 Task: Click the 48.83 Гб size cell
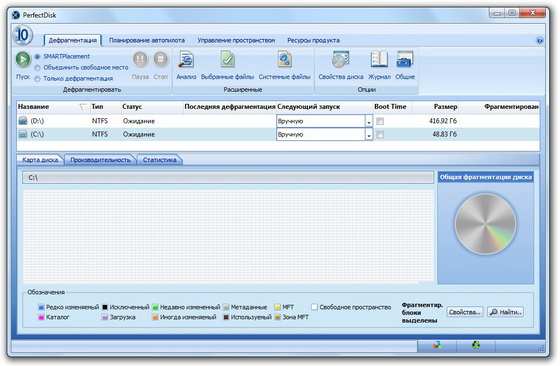click(x=444, y=134)
